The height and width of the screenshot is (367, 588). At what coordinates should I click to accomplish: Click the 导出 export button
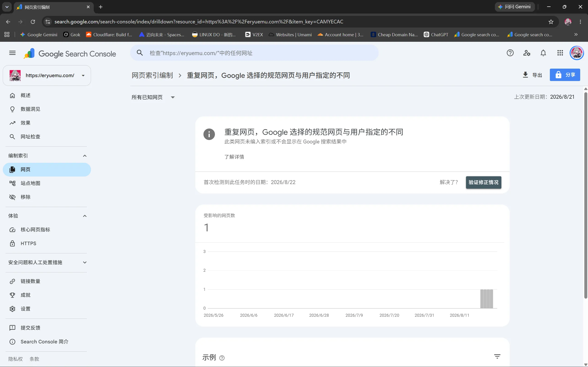tap(532, 75)
